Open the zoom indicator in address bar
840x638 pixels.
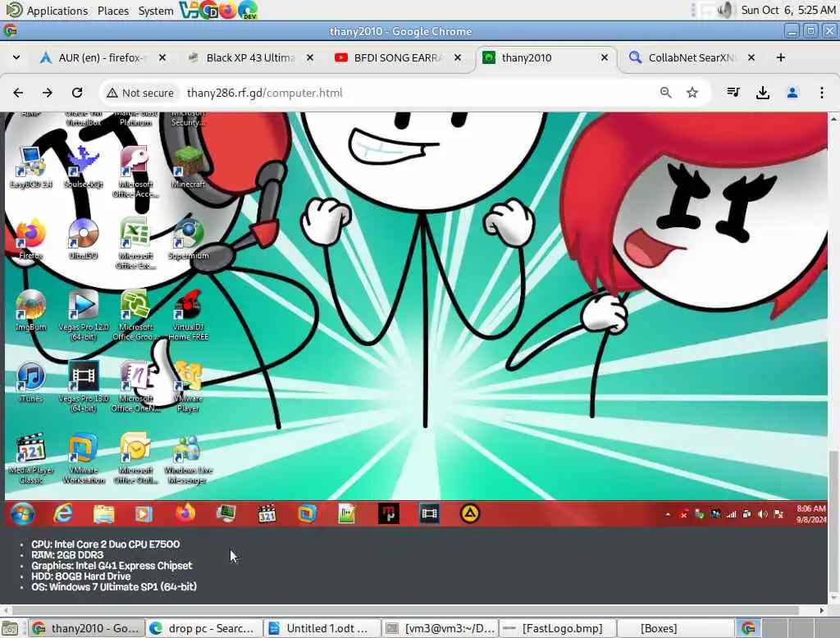(665, 93)
